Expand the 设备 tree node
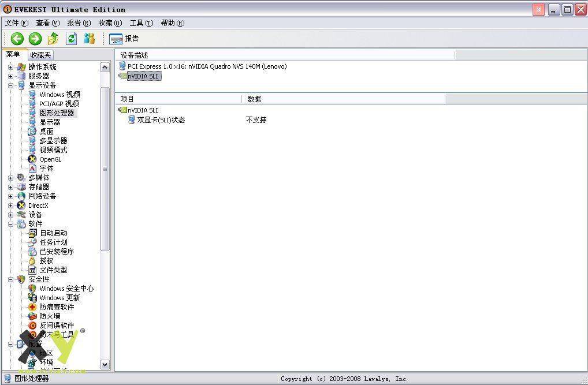Image resolution: width=588 pixels, height=385 pixels. click(10, 215)
